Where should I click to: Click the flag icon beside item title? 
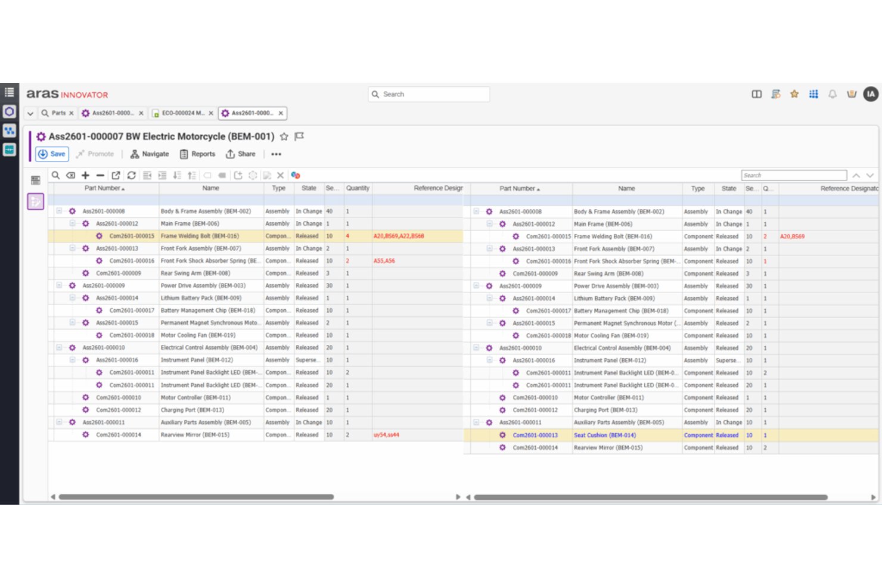pyautogui.click(x=299, y=136)
